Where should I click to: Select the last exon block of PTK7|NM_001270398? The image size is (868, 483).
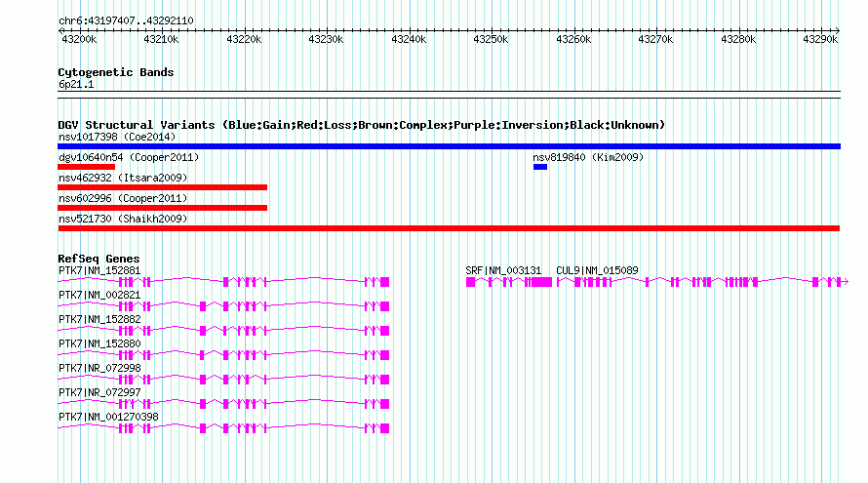[384, 428]
